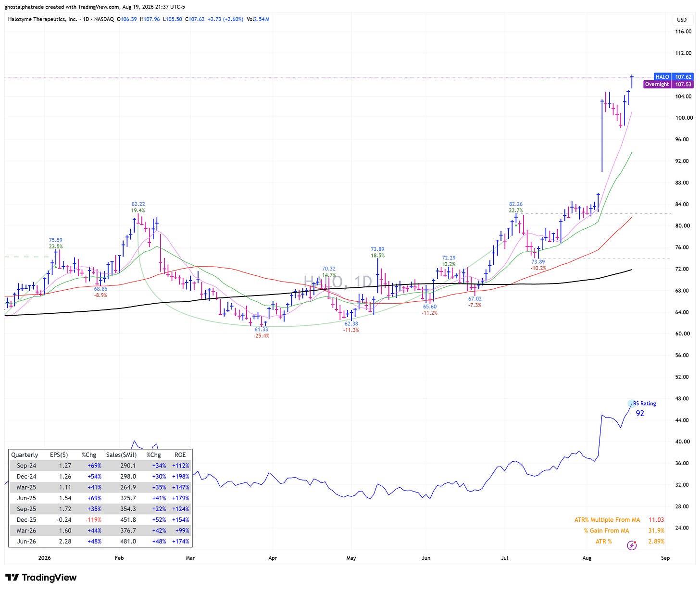Click the 2026 time axis label

pos(44,558)
